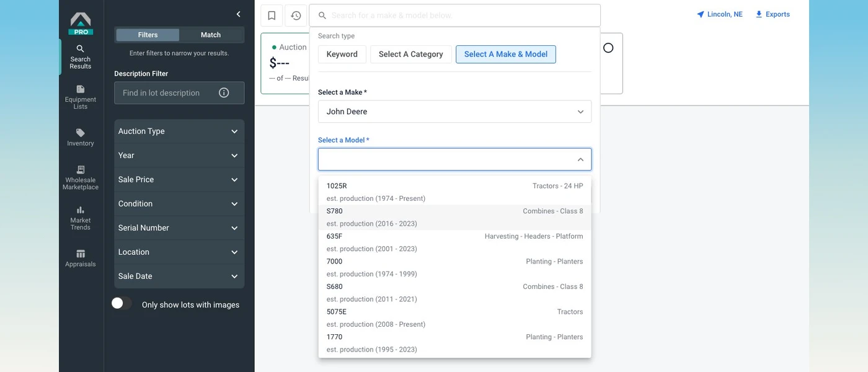
Task: Focus the make & model search field
Action: pyautogui.click(x=454, y=15)
